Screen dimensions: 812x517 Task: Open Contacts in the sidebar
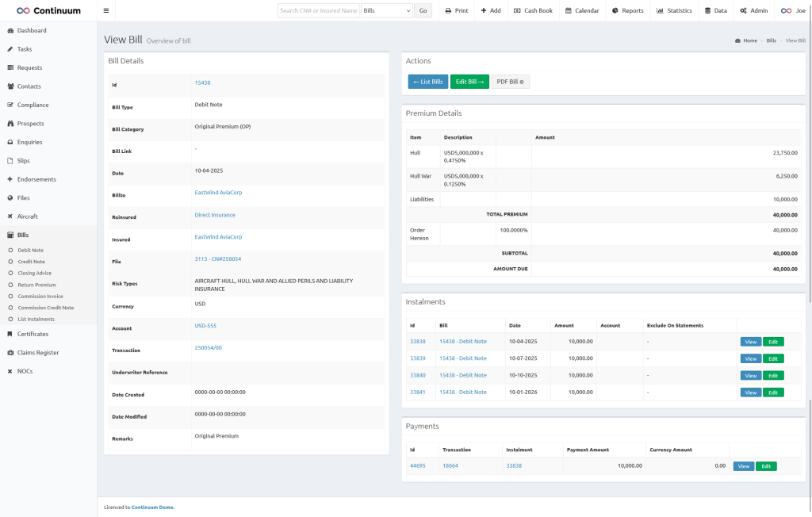click(x=29, y=86)
